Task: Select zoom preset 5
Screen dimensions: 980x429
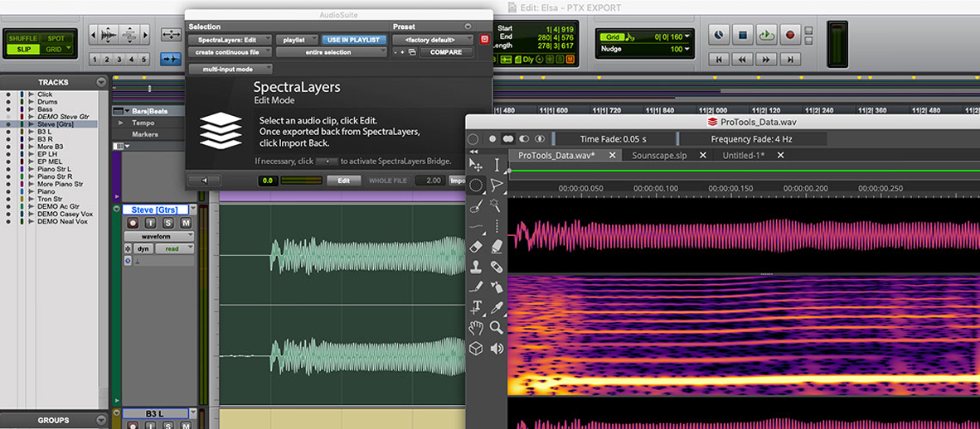Action: pyautogui.click(x=144, y=60)
